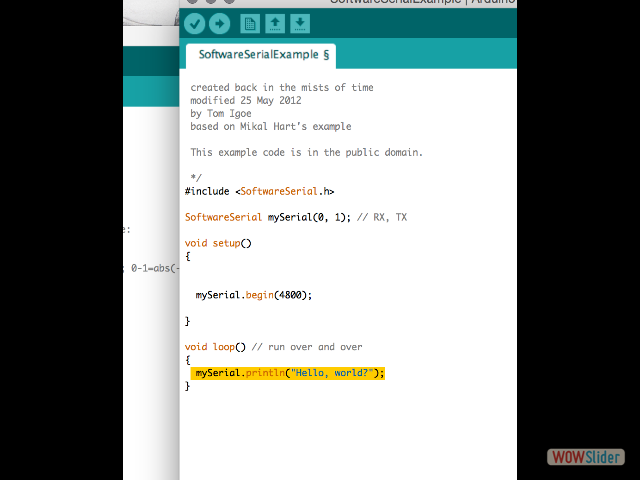Select the SoftwareSerialExample tab
This screenshot has width=640, height=480.
point(261,56)
